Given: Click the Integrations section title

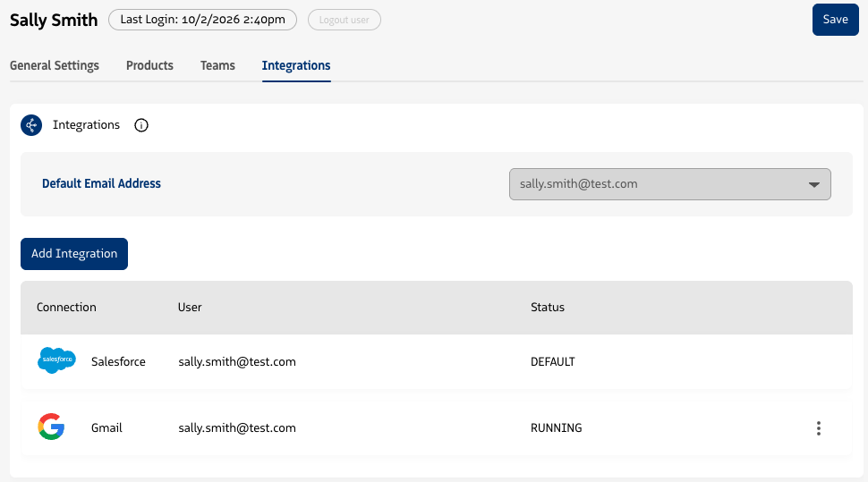Looking at the screenshot, I should click(x=87, y=125).
